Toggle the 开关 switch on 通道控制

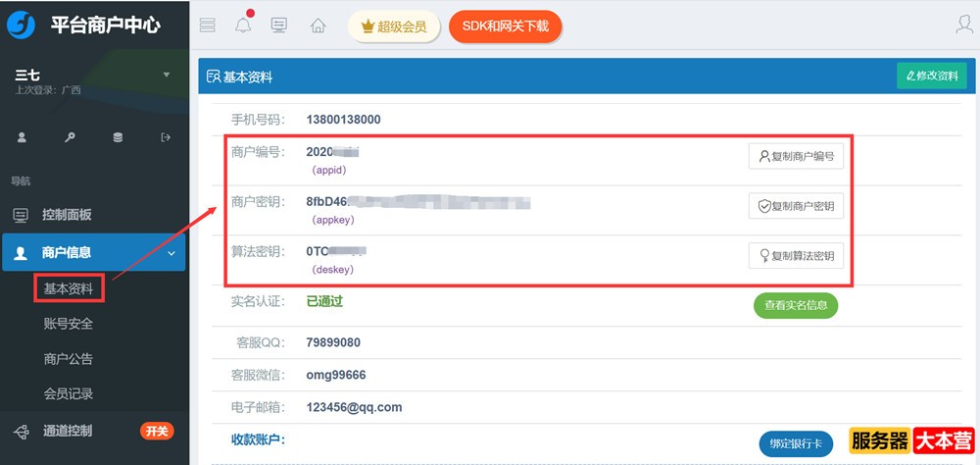coord(157,431)
